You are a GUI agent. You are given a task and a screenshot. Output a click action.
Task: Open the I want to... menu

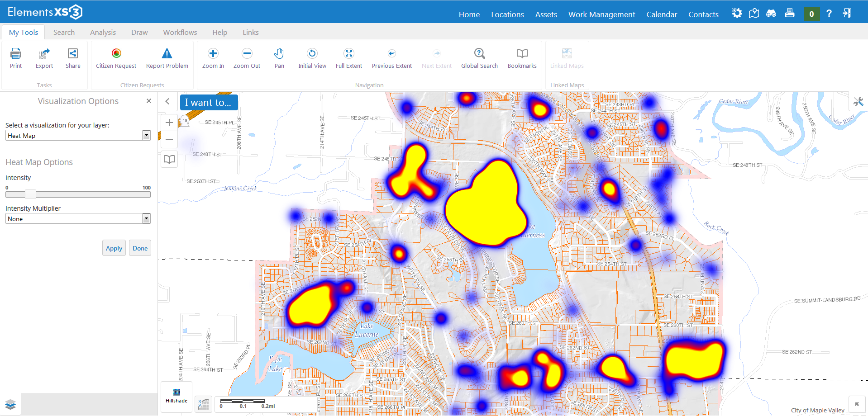point(209,103)
